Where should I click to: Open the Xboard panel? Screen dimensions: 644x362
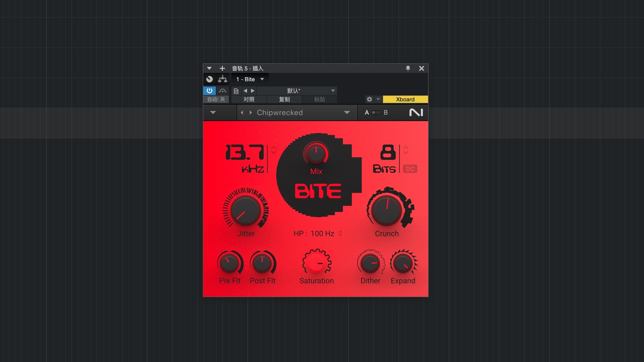point(405,99)
